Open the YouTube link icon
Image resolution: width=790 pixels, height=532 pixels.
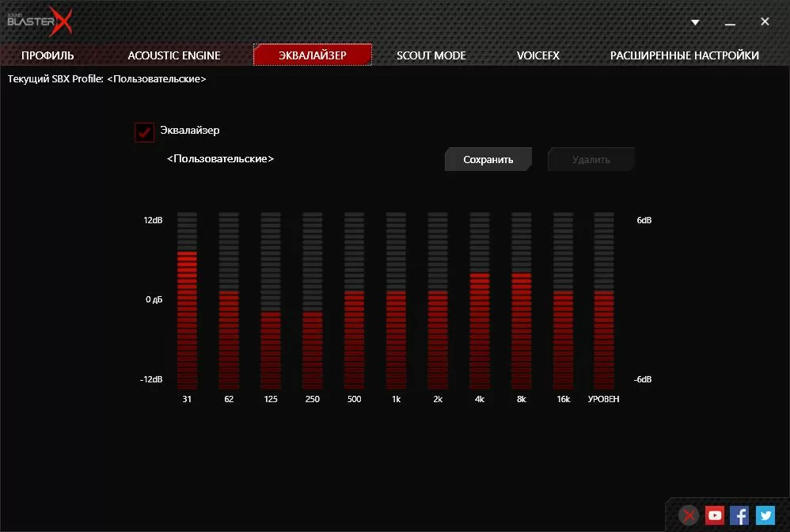point(715,515)
